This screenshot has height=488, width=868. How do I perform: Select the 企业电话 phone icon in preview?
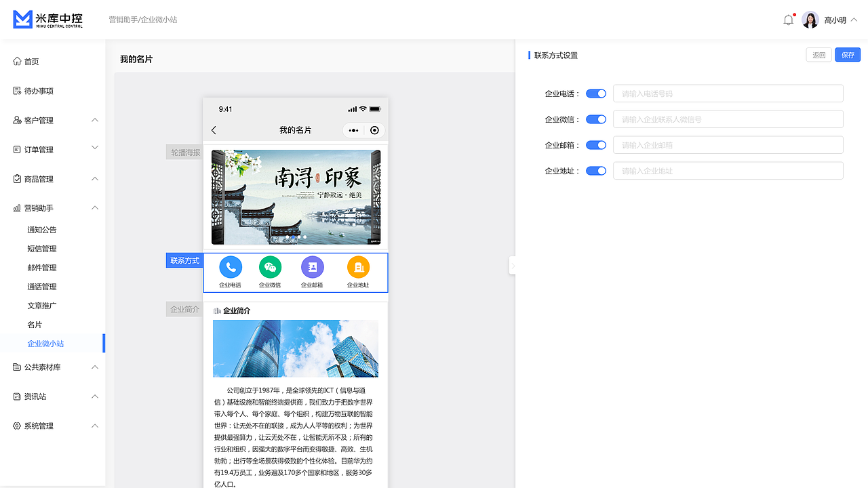pyautogui.click(x=230, y=267)
